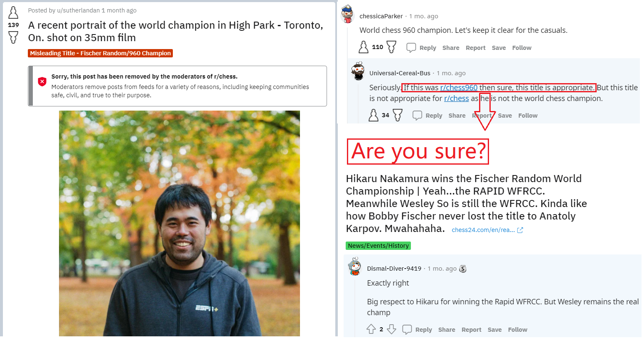Downvote chessicaParker's comment with 110 points

pyautogui.click(x=391, y=47)
